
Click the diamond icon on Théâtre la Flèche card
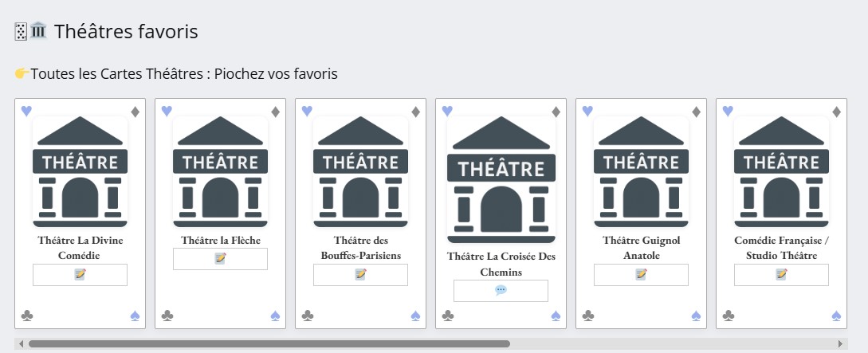click(275, 112)
